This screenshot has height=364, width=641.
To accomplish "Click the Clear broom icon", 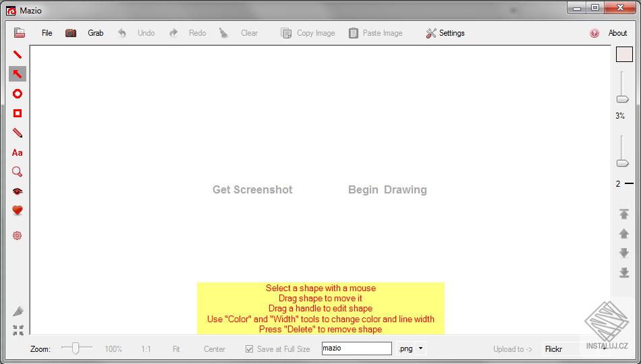I will pos(223,33).
